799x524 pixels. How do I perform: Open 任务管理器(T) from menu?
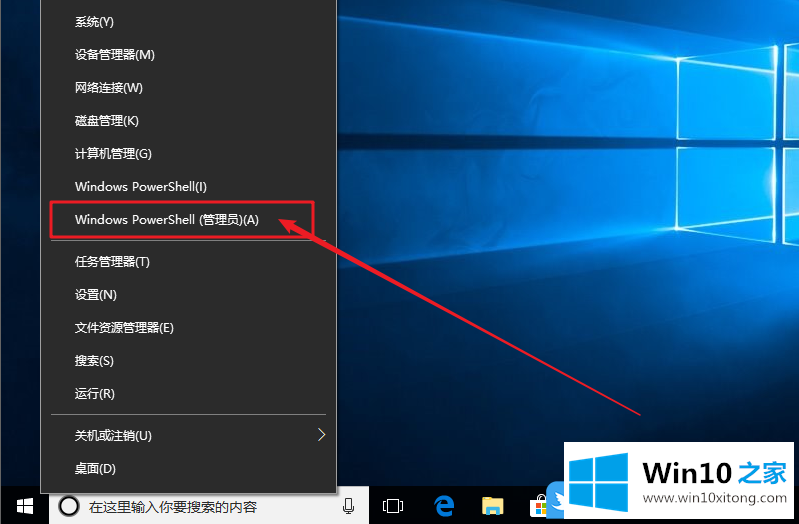coord(189,262)
